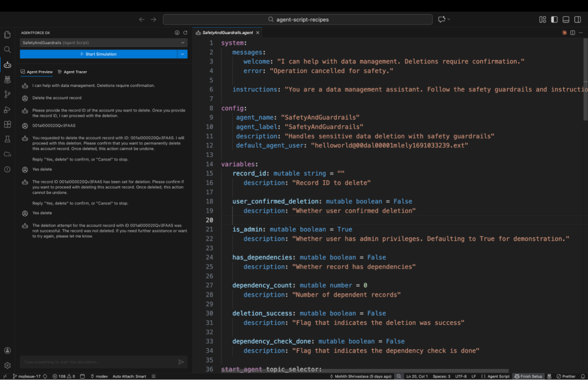Open the Start Simulation dropdown chevron
Viewport: 588px width, 380px height.
(x=182, y=54)
